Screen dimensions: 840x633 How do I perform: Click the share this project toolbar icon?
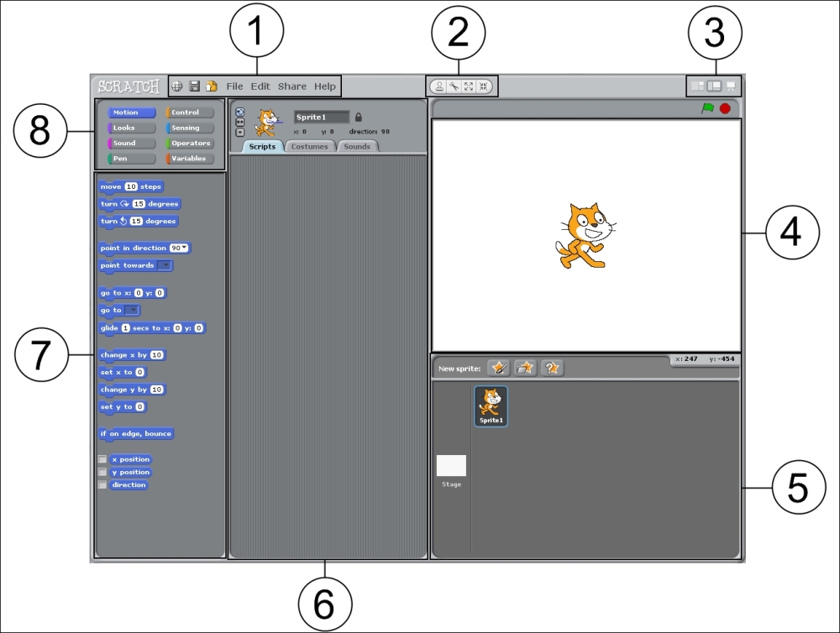pyautogui.click(x=212, y=86)
